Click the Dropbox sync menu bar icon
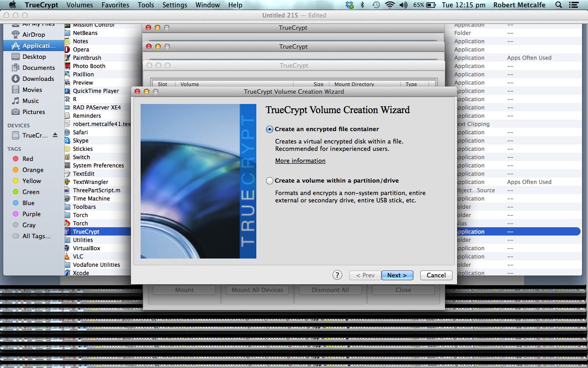 pos(350,5)
